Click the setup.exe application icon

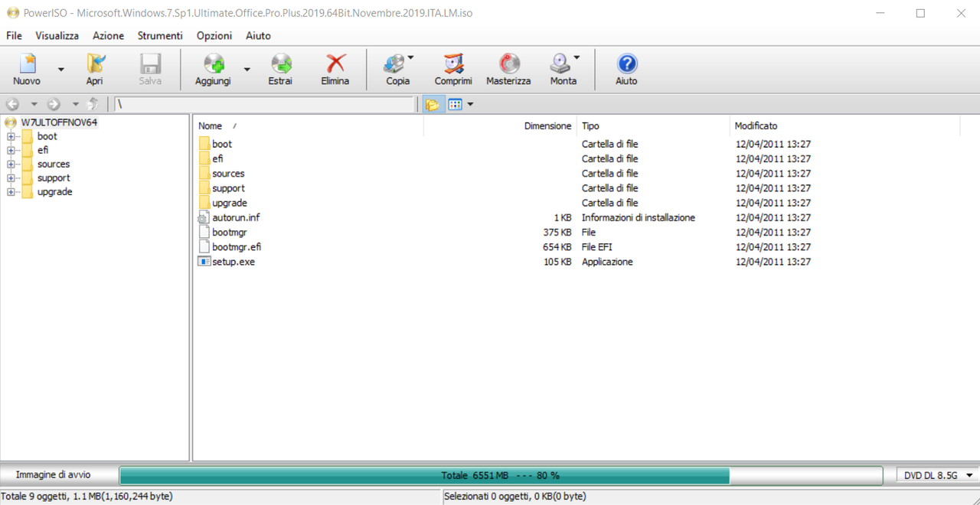204,261
